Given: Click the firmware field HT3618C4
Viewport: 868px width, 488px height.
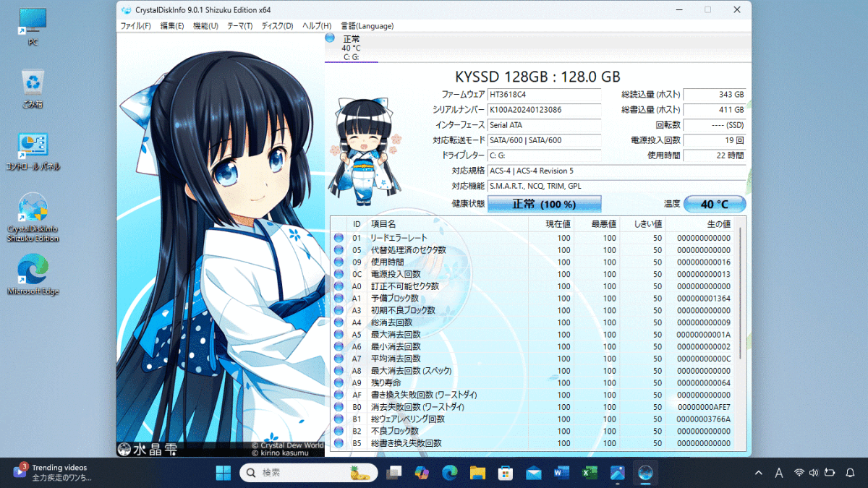Looking at the screenshot, I should tap(544, 95).
